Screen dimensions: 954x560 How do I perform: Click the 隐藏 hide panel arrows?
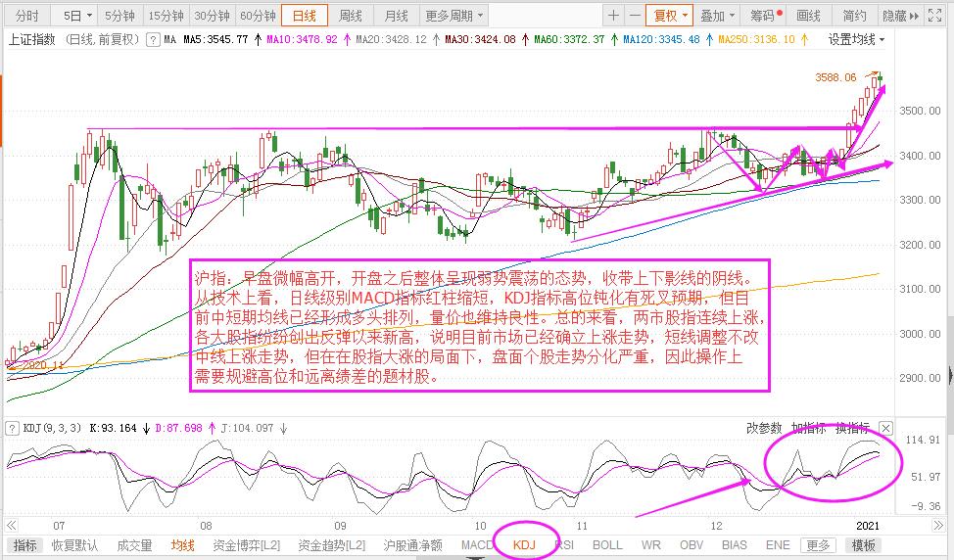(x=900, y=16)
